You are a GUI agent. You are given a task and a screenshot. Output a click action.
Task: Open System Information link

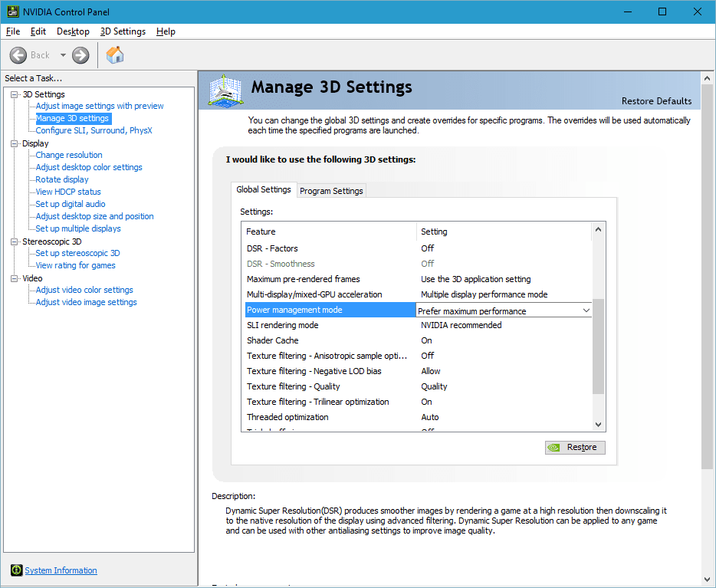61,570
